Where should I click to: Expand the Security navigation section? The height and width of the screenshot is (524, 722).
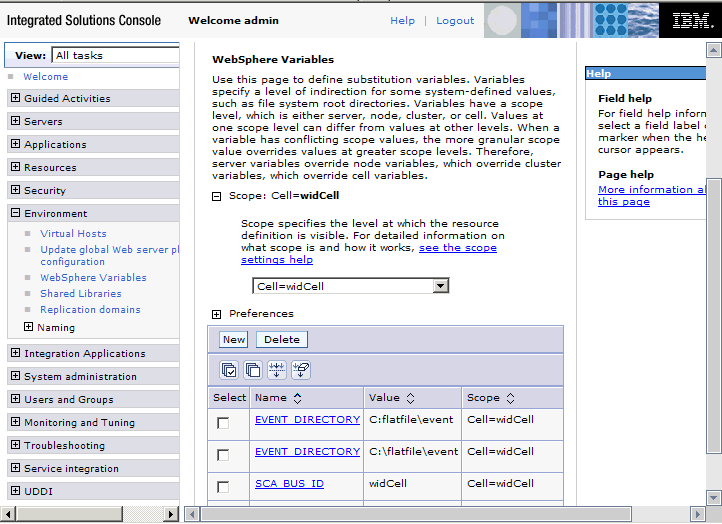coord(16,190)
